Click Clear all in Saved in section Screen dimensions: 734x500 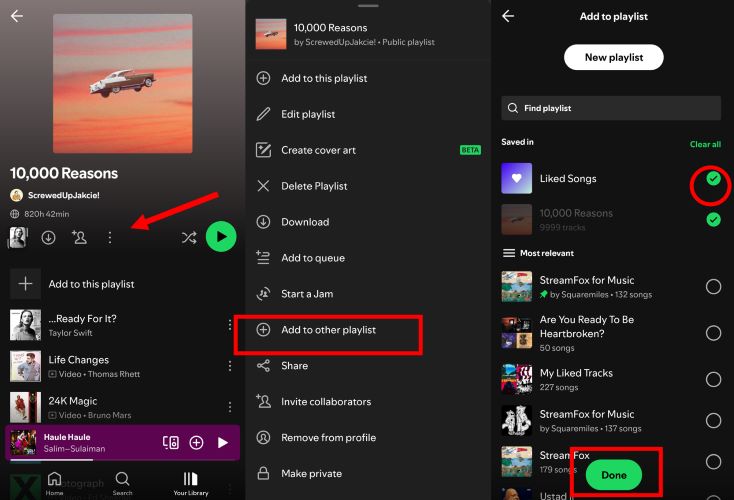pyautogui.click(x=705, y=144)
